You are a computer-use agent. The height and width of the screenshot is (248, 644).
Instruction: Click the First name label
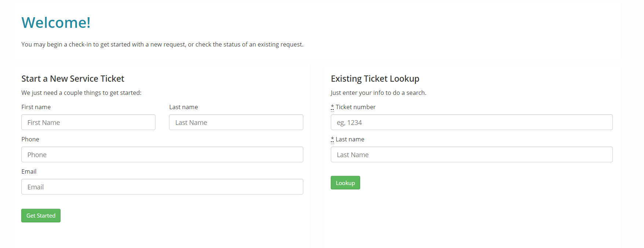[36, 107]
